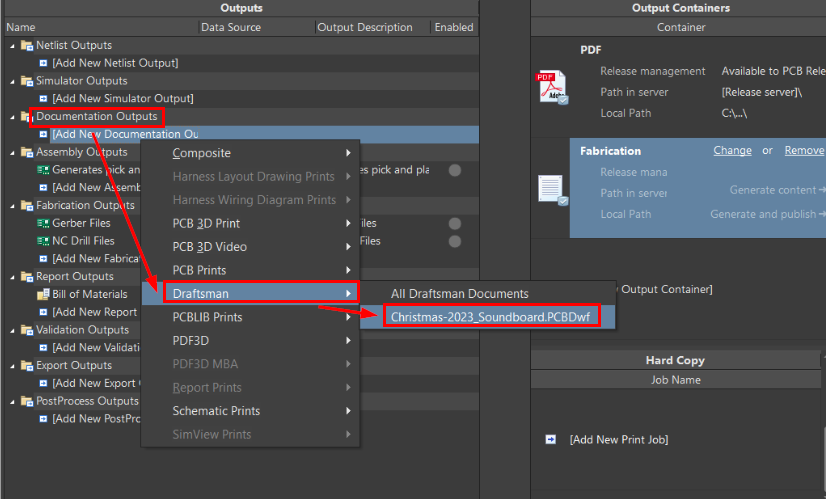826x499 pixels.
Task: Click Add New Netlist Output
Action: click(x=115, y=63)
